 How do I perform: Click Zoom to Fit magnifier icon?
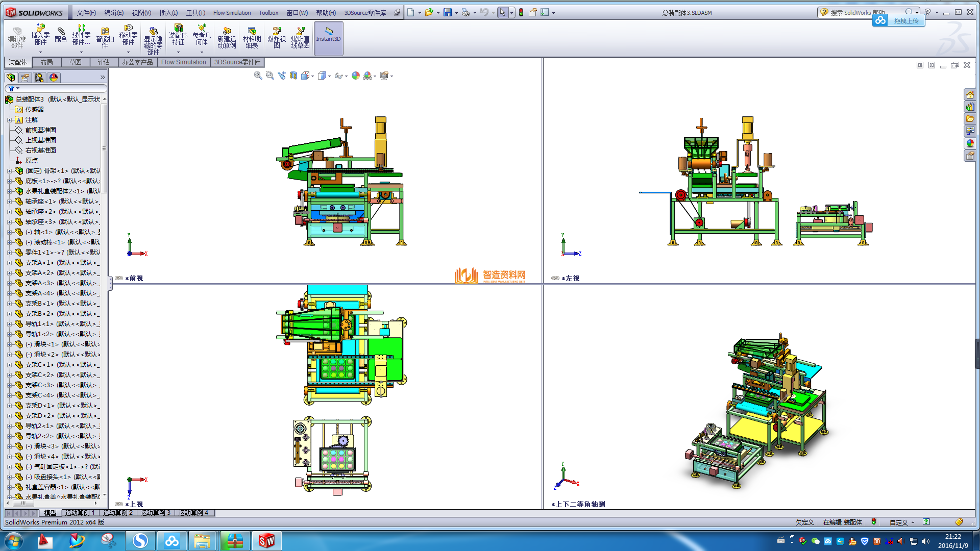coord(258,76)
